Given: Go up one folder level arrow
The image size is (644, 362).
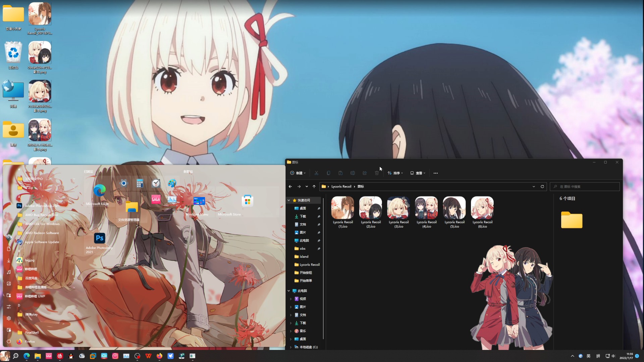Looking at the screenshot, I should pyautogui.click(x=314, y=187).
